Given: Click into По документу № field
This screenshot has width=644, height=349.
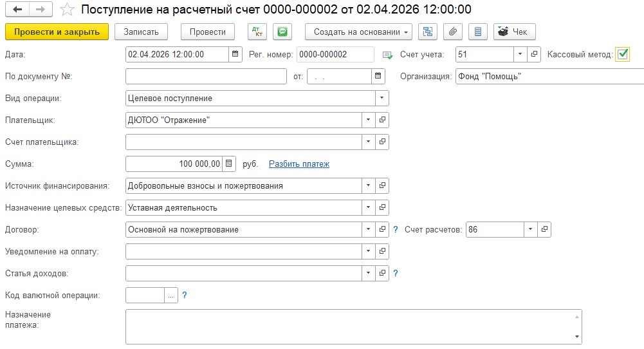Looking at the screenshot, I should (206, 76).
